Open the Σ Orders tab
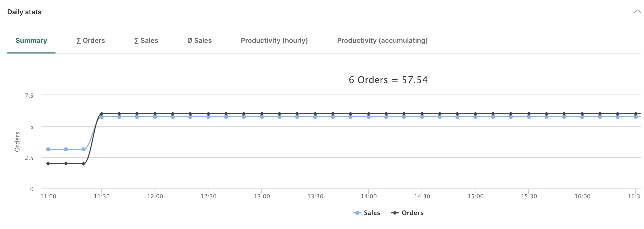The image size is (644, 229). (90, 41)
